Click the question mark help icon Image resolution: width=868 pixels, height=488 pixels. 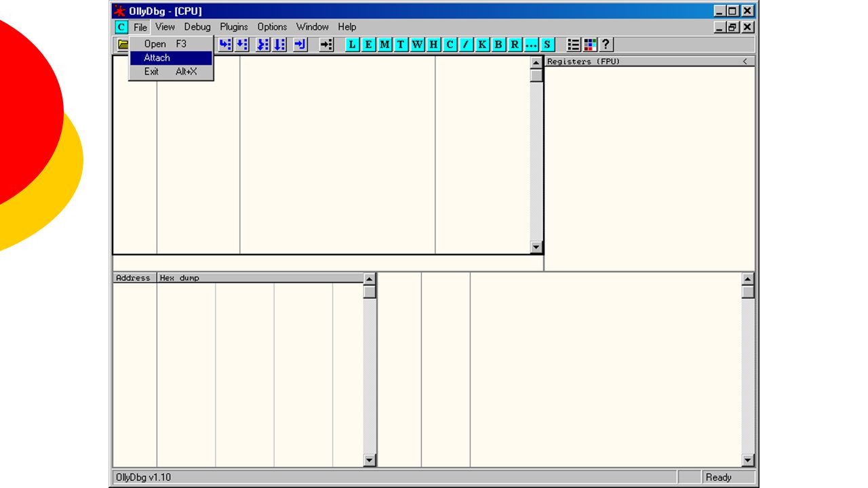click(606, 45)
